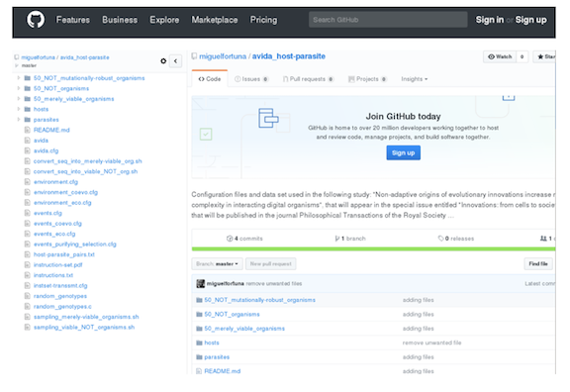Click the green language bar
The width and height of the screenshot is (570, 392).
coord(373,249)
